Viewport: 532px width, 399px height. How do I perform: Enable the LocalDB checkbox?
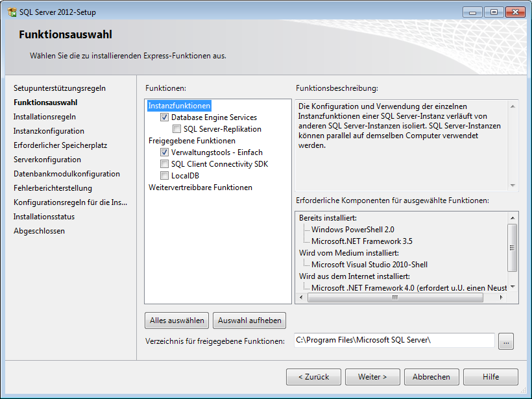coord(165,176)
